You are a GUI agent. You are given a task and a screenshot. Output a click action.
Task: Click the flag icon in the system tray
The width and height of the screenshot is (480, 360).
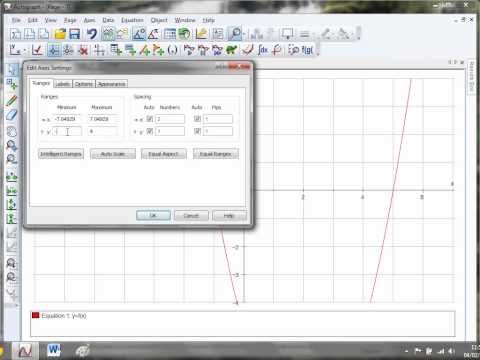click(x=417, y=351)
